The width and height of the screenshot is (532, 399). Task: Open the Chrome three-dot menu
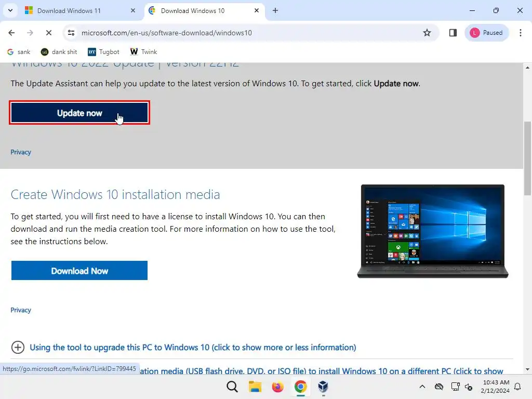[521, 33]
